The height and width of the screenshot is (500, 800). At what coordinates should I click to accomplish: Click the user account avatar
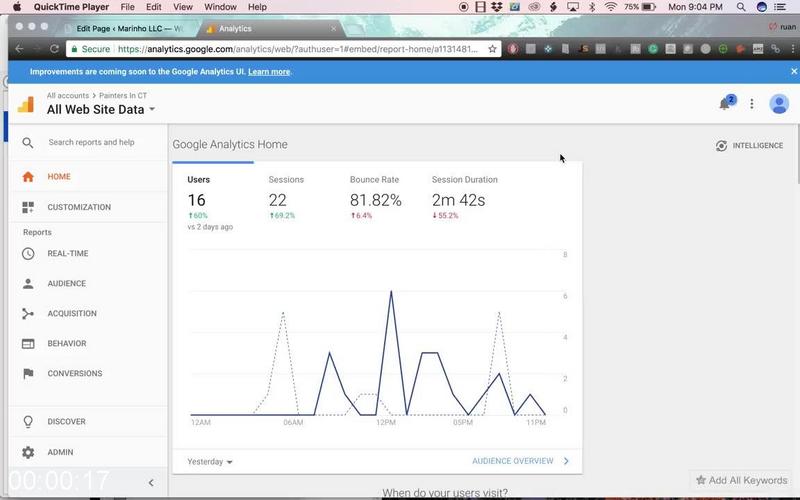(x=779, y=104)
